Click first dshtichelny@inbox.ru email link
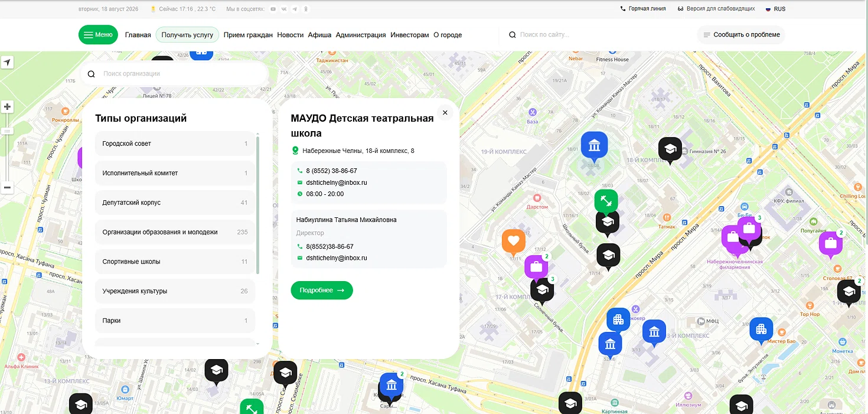 click(x=337, y=182)
